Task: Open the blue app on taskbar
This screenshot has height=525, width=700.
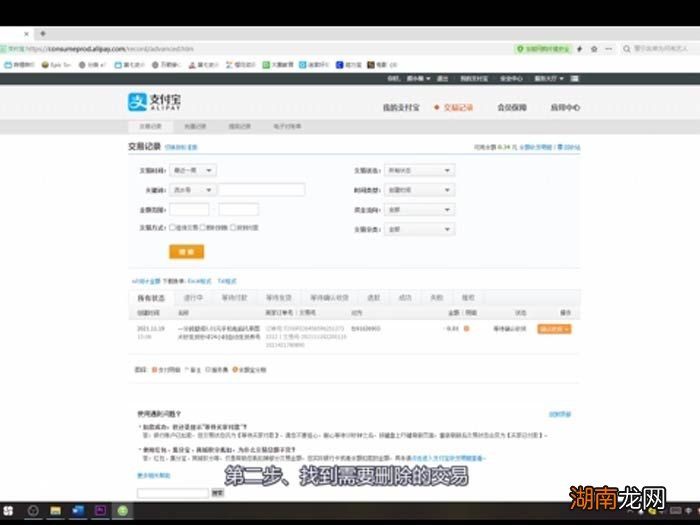Action: [78, 511]
